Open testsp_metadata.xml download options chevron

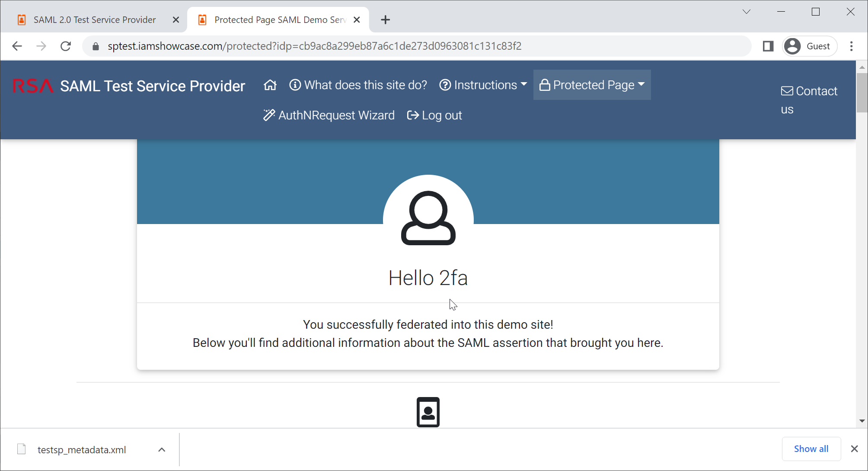pos(162,450)
